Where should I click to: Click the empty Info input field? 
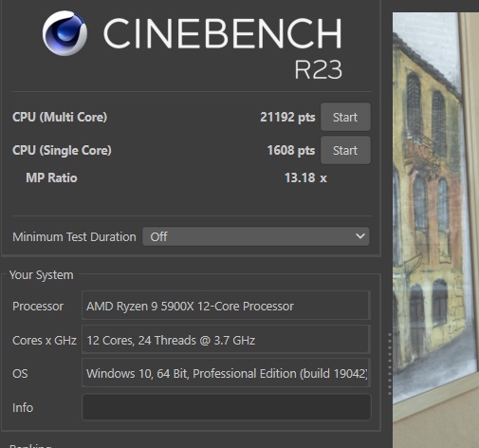pos(227,407)
